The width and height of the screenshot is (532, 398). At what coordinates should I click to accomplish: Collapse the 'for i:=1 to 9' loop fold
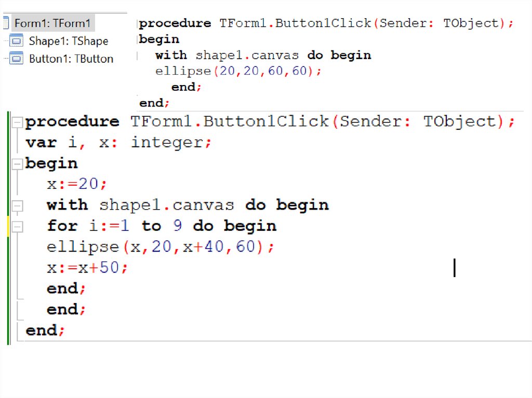(18, 227)
